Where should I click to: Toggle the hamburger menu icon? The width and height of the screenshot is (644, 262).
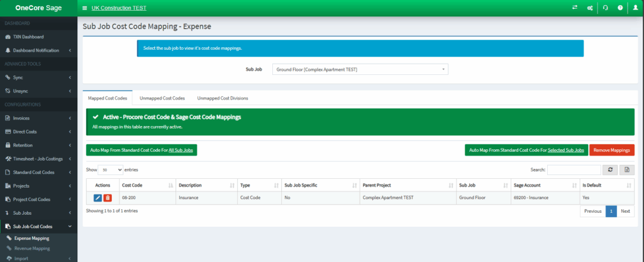(x=85, y=8)
